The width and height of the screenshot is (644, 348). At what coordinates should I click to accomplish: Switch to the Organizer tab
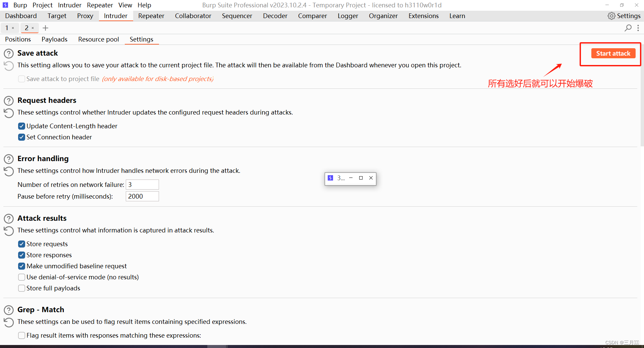(383, 16)
